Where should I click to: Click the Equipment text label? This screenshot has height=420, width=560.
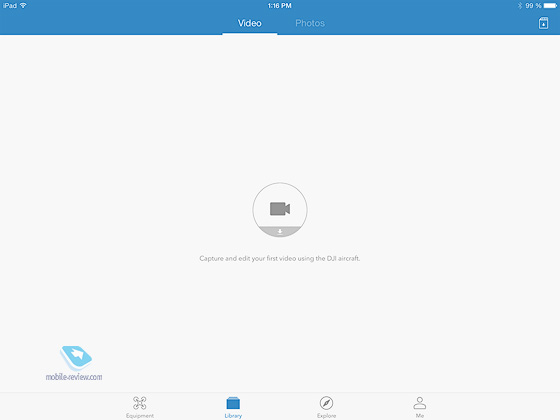140,416
